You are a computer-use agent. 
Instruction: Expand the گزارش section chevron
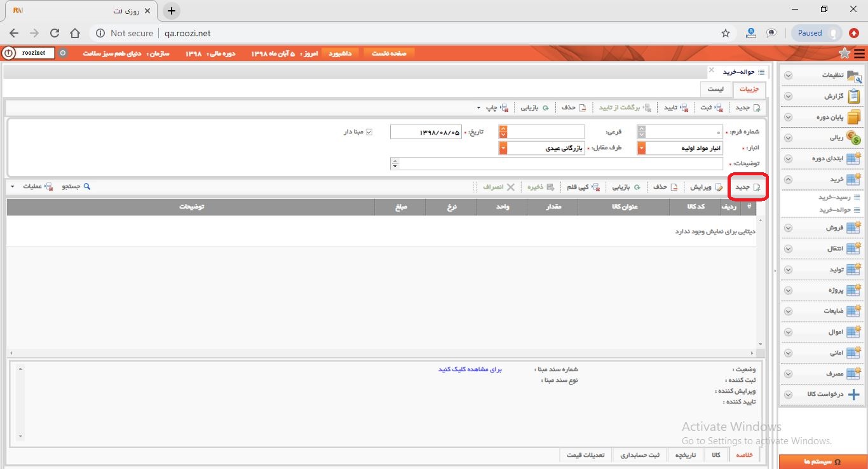coord(788,97)
